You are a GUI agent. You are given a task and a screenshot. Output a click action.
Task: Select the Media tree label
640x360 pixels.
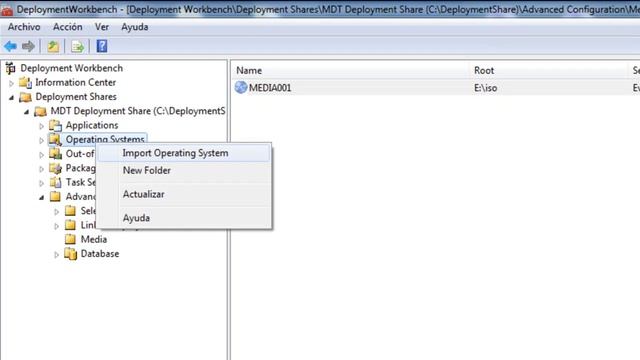94,240
